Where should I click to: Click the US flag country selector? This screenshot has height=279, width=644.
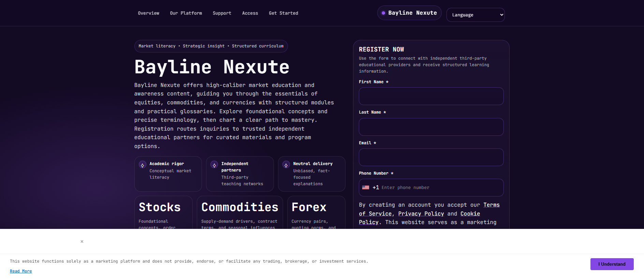[366, 188]
